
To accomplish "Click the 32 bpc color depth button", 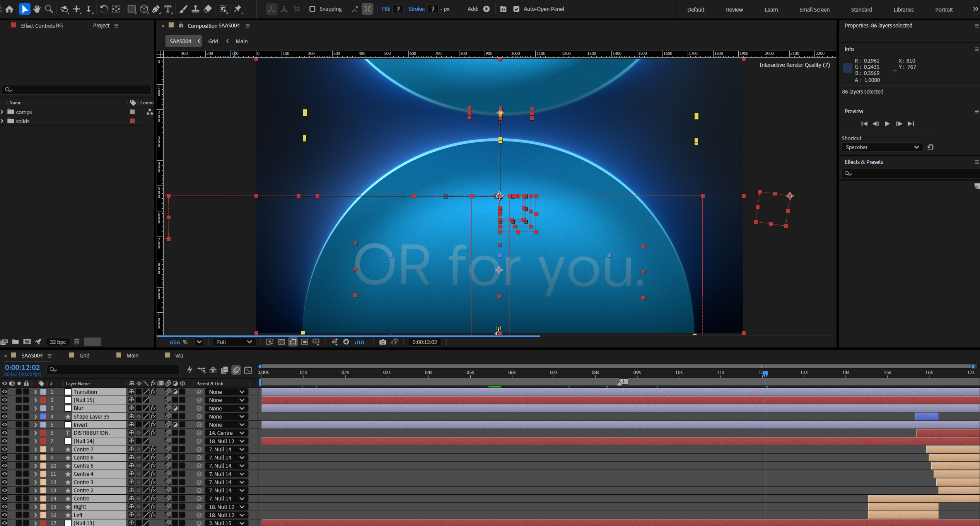I will coord(58,342).
